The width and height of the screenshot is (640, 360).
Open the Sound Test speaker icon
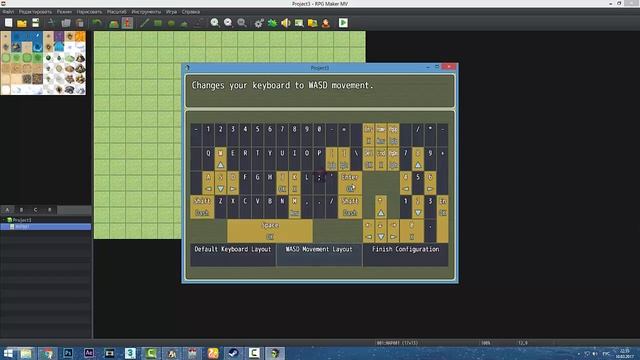pyautogui.click(x=286, y=23)
